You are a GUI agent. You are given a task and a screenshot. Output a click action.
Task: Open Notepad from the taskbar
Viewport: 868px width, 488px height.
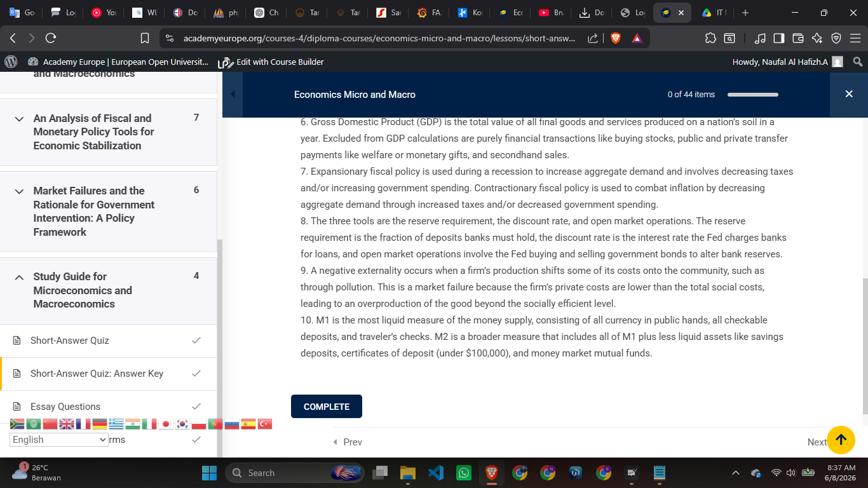[x=660, y=473]
